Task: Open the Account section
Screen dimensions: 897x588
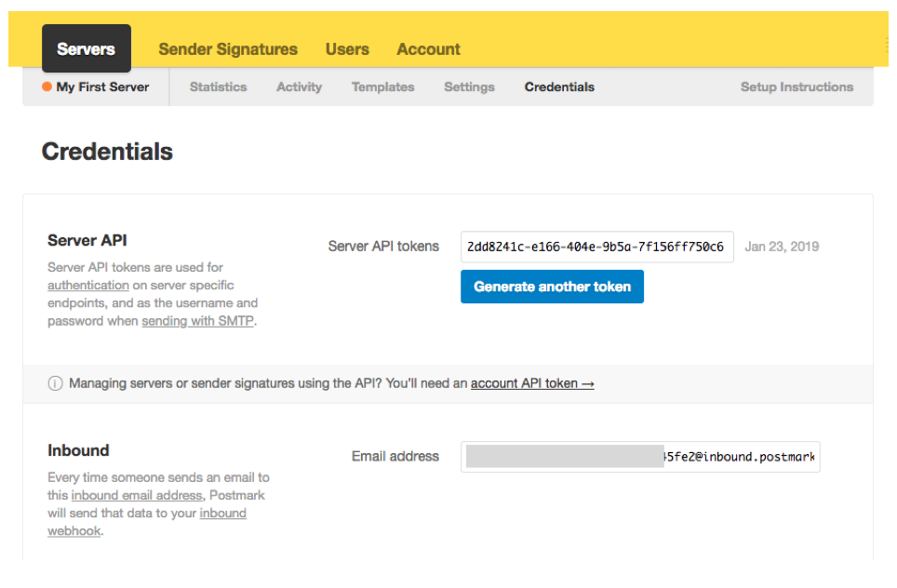Action: 428,48
